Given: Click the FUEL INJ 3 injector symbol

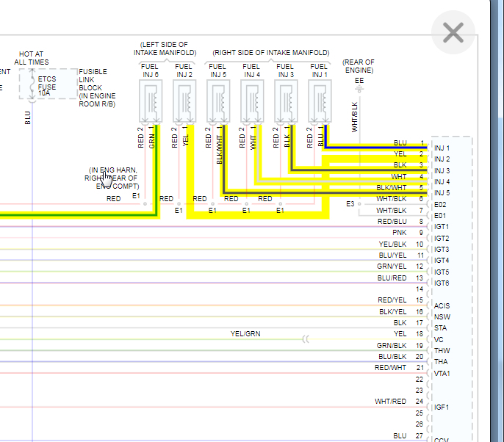Looking at the screenshot, I should click(x=286, y=101).
